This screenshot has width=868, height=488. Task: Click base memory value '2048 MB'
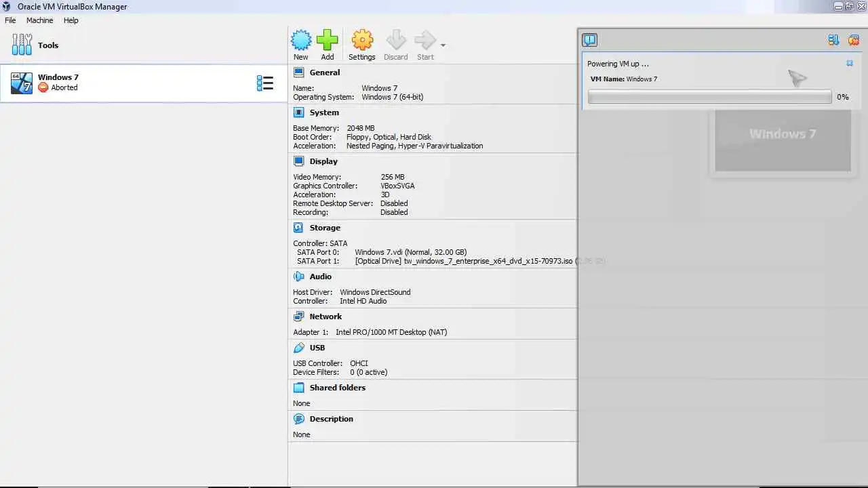[361, 128]
